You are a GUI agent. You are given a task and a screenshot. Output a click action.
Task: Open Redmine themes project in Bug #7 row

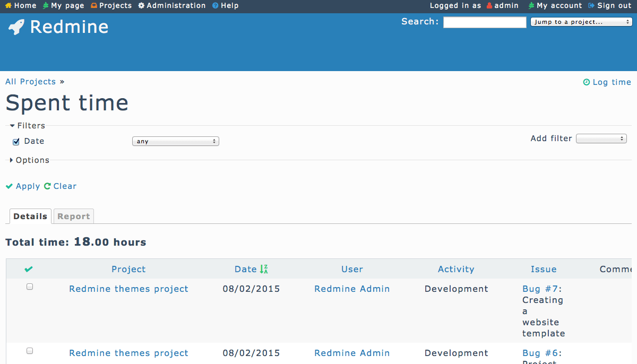(x=128, y=289)
